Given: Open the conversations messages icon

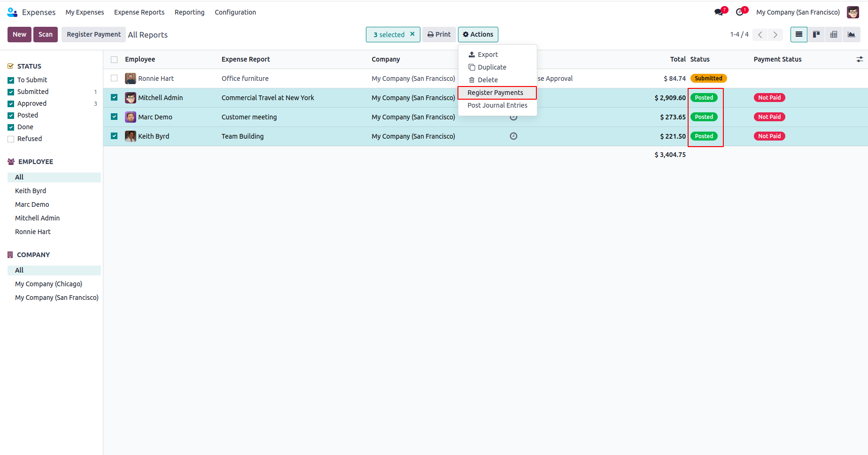Looking at the screenshot, I should 719,12.
